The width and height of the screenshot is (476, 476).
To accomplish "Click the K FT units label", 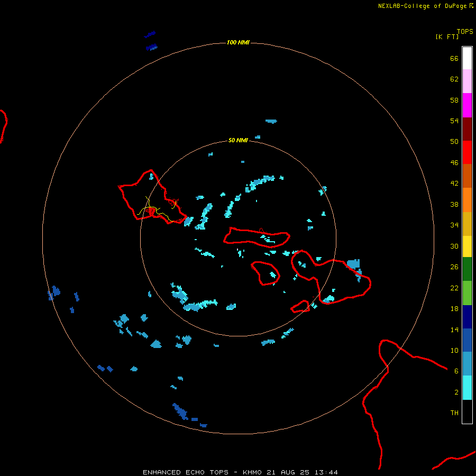I will pyautogui.click(x=447, y=36).
